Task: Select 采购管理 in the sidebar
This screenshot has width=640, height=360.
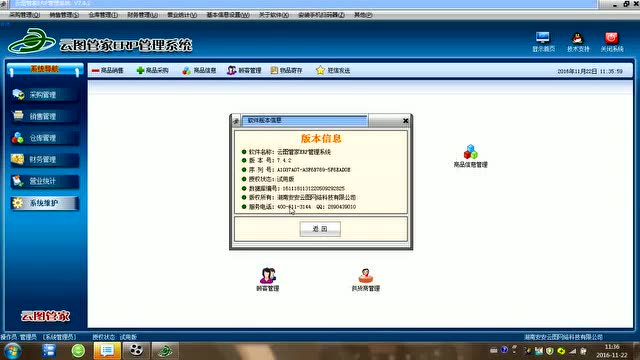Action: (44, 95)
